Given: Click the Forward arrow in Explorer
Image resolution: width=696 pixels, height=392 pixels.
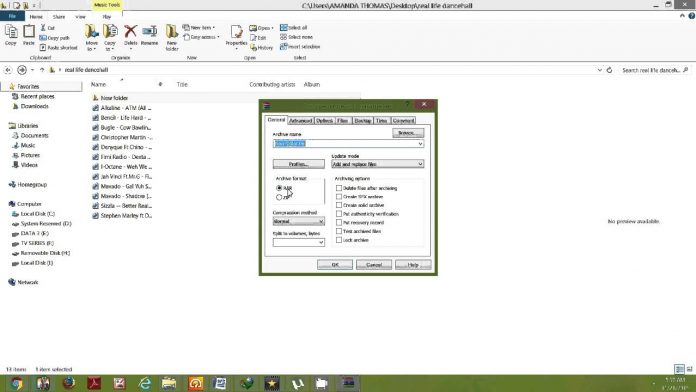Looking at the screenshot, I should 21,70.
